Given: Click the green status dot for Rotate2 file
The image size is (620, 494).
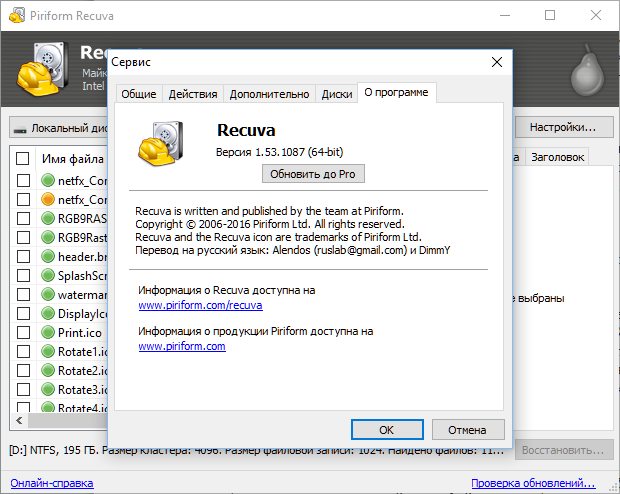Looking at the screenshot, I should coord(48,370).
